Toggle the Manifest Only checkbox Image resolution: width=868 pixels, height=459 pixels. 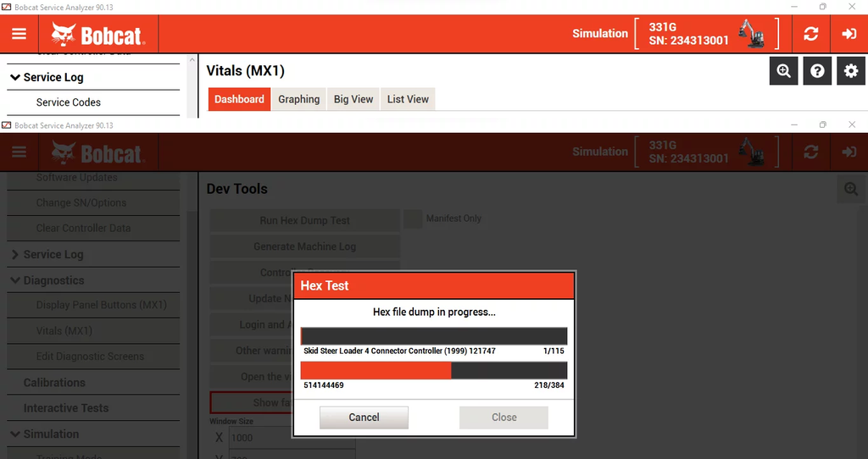(x=413, y=218)
